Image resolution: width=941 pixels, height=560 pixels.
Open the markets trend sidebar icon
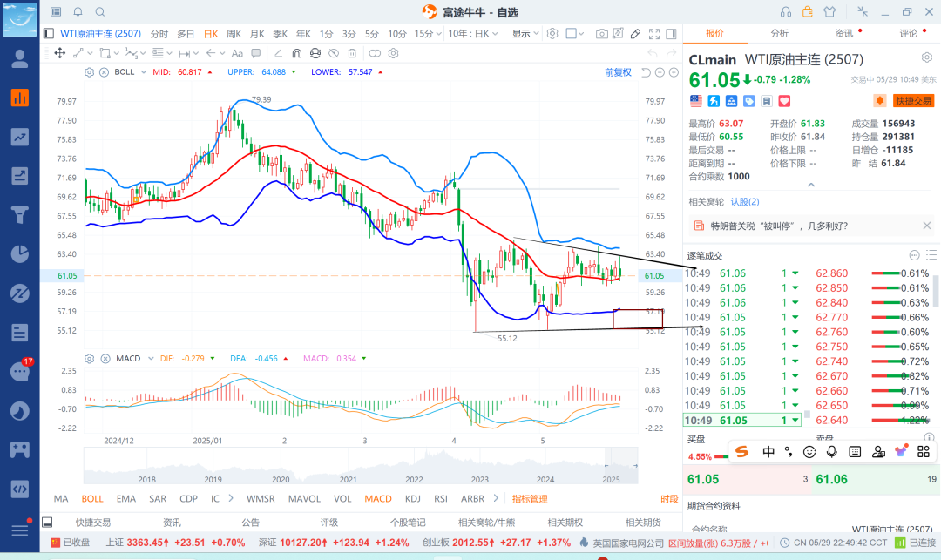tap(20, 138)
